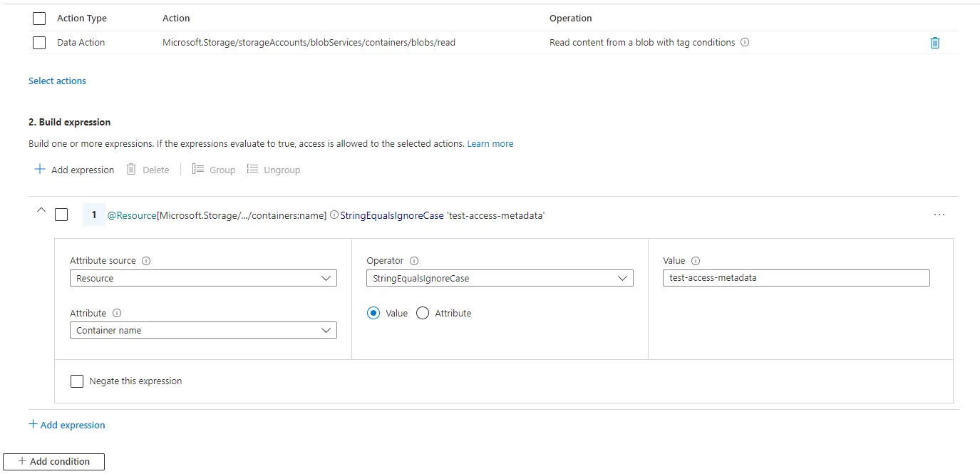Collapse expression 1 with the chevron
The height and width of the screenshot is (474, 980).
point(41,210)
